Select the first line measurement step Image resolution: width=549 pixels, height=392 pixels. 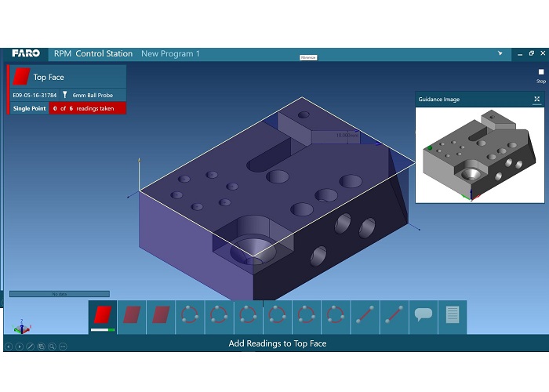(x=365, y=317)
